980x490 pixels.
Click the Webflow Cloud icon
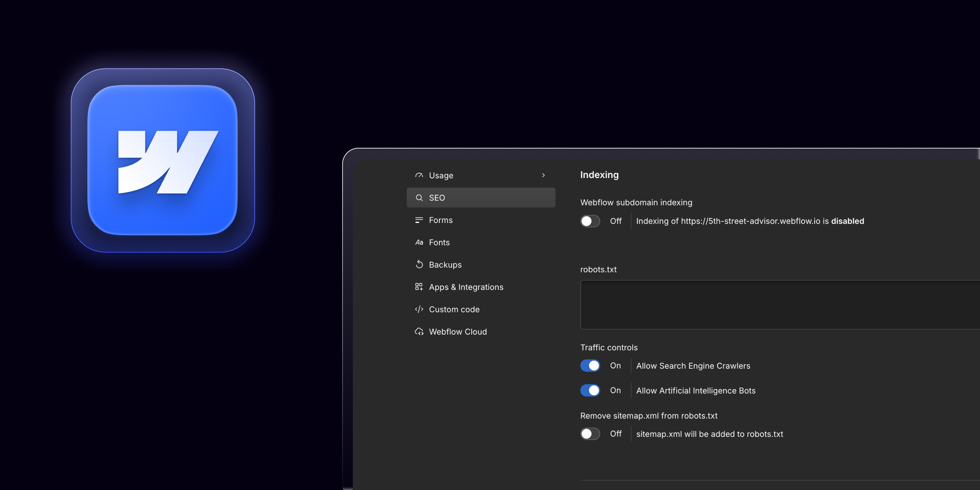tap(419, 332)
